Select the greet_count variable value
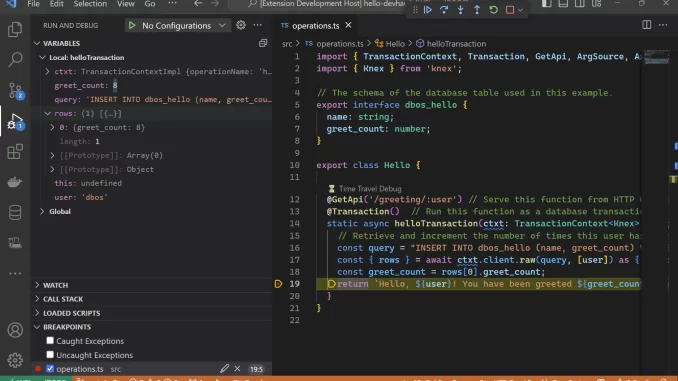 coord(115,86)
